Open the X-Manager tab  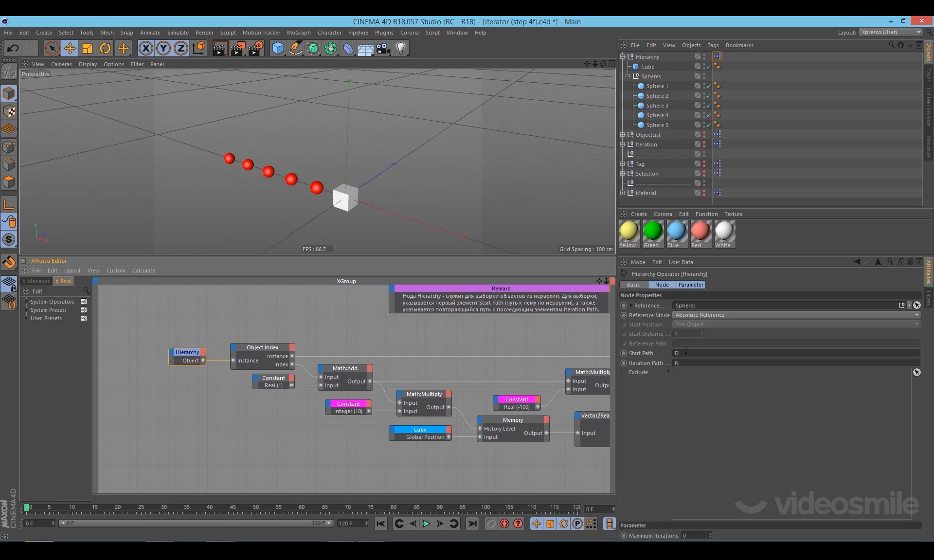click(36, 281)
